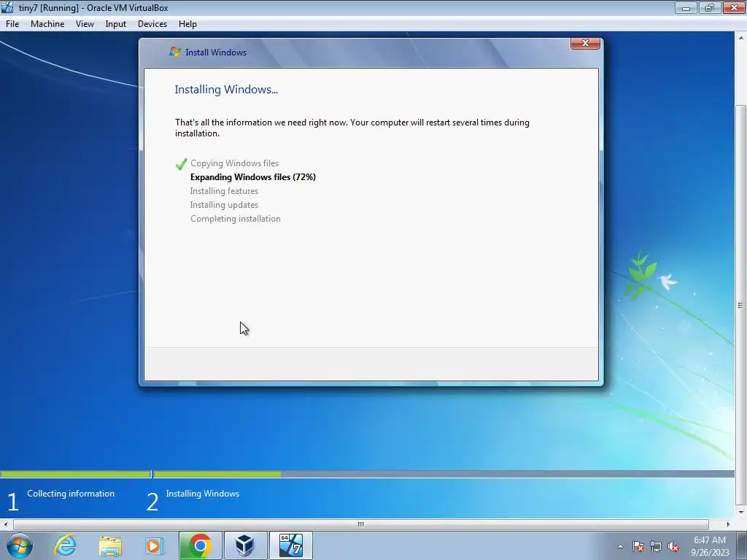Open Windows Media Player from the taskbar

click(x=155, y=545)
